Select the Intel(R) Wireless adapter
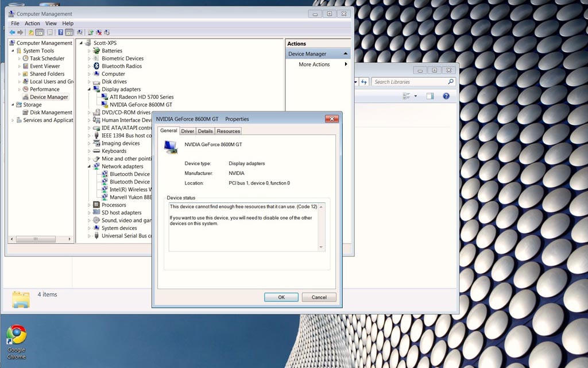588x368 pixels. tap(130, 190)
